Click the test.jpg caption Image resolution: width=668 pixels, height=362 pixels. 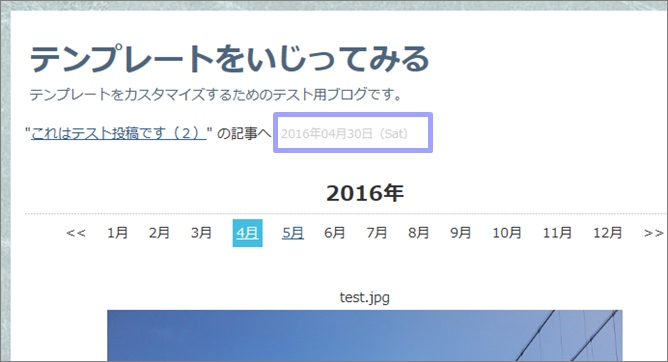[365, 297]
